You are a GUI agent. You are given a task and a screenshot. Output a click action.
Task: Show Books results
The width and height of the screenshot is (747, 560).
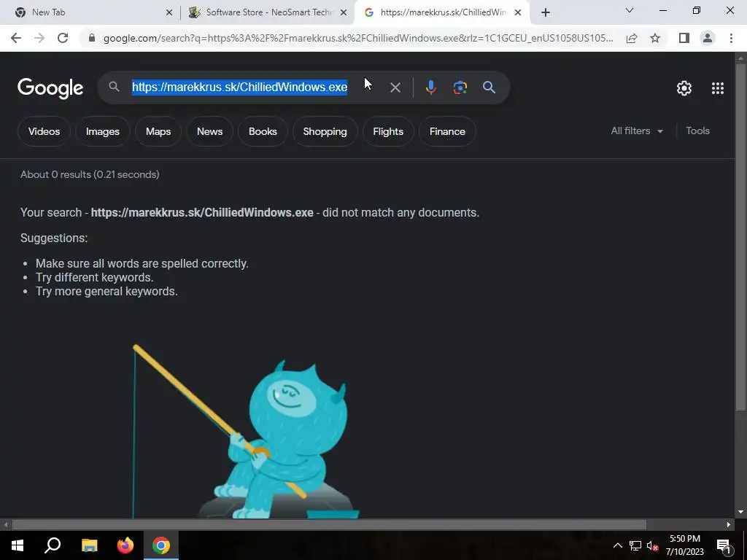pos(263,131)
